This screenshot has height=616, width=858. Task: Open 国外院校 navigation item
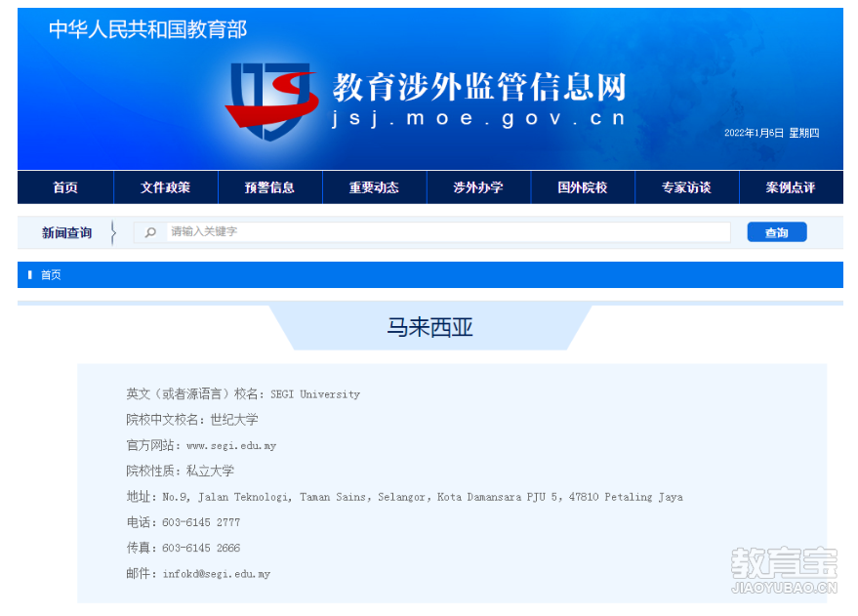coord(583,187)
